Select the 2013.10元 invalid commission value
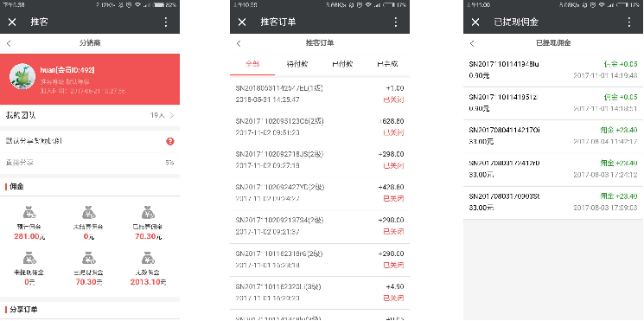 click(x=149, y=282)
